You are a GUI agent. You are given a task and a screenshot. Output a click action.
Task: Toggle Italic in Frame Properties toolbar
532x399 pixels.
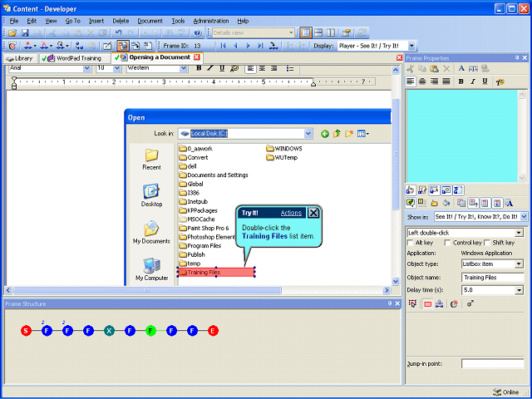(473, 81)
